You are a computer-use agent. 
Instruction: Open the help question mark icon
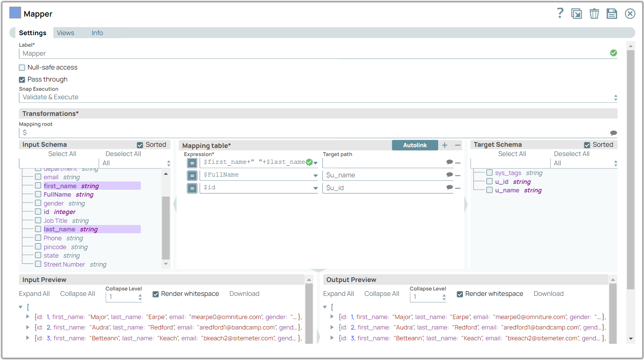[560, 13]
